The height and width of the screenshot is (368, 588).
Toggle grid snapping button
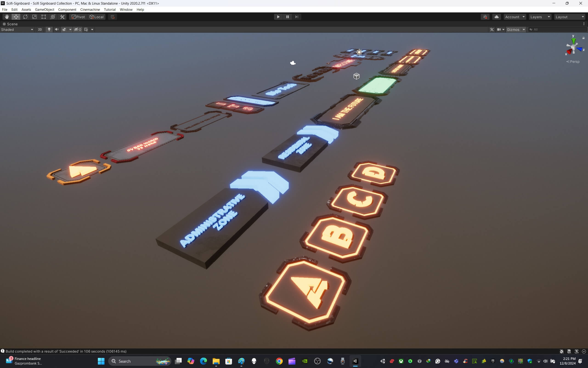[113, 17]
